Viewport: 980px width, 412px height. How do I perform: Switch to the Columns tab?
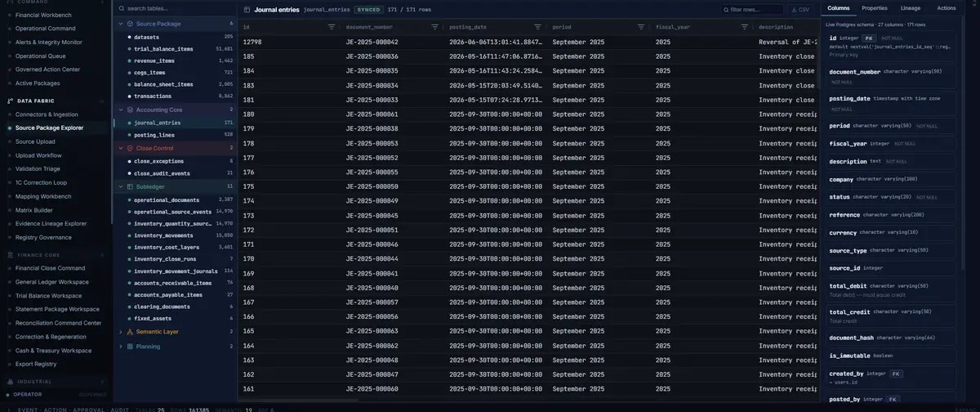(x=838, y=7)
